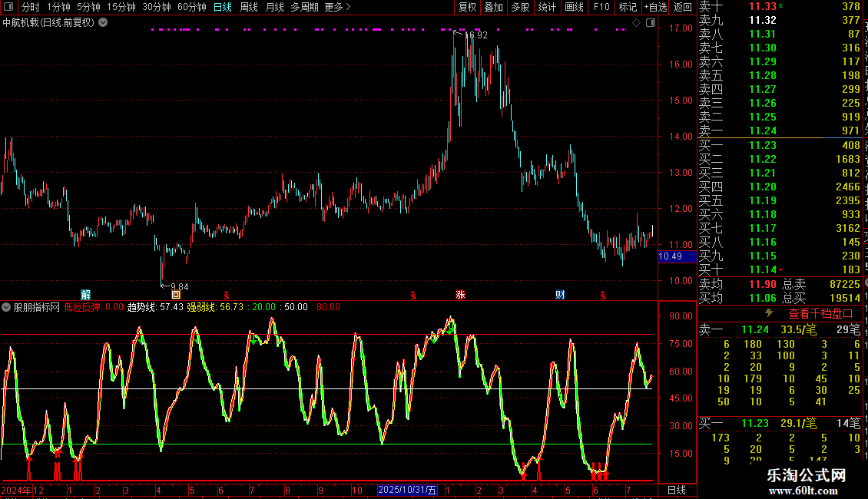Click the 统计 statistics button
Image resolution: width=868 pixels, height=499 pixels.
(547, 7)
